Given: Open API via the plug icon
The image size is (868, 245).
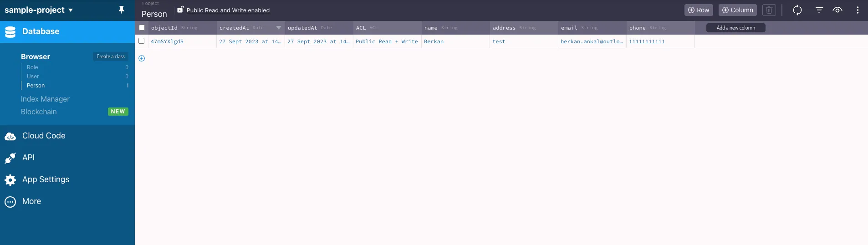Looking at the screenshot, I should (x=10, y=158).
